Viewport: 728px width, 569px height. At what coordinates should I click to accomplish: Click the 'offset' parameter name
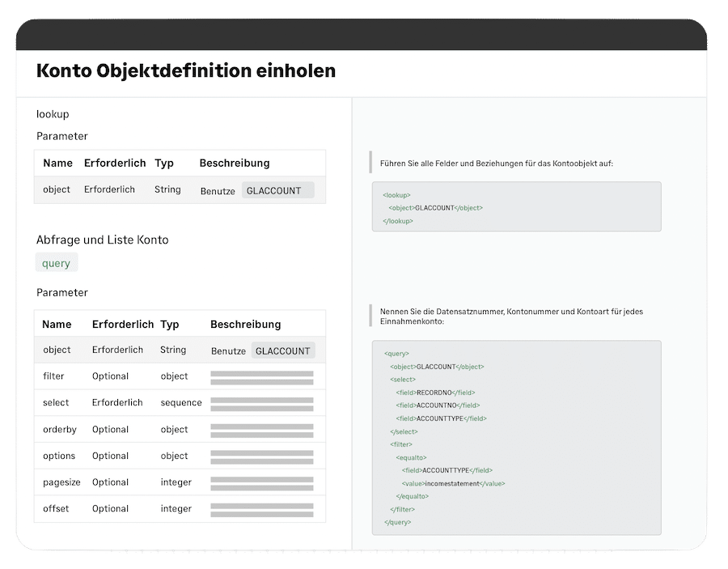point(56,508)
